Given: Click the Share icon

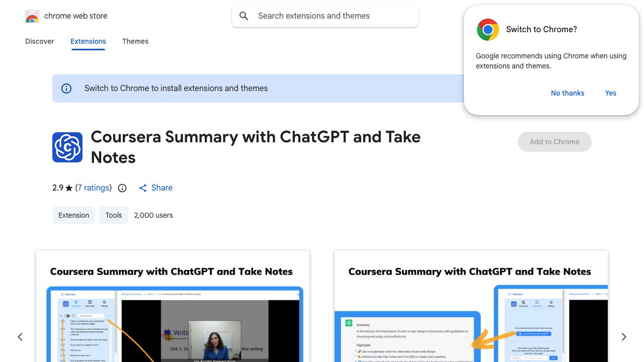Looking at the screenshot, I should coord(143,188).
